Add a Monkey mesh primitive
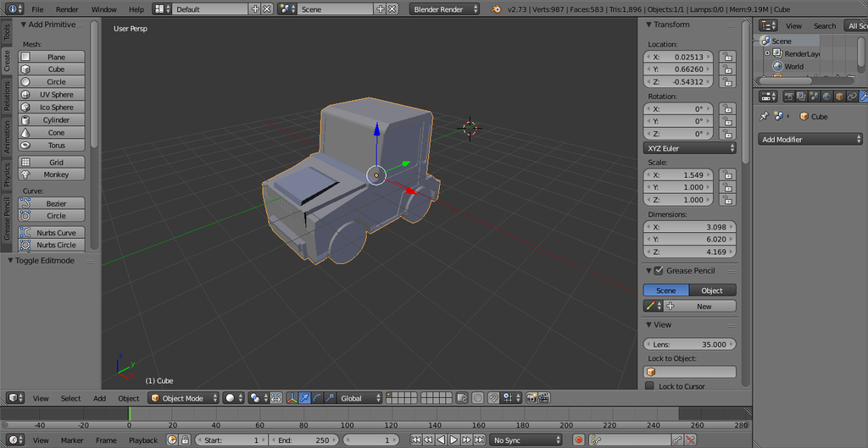Viewport: 868px width, 448px height. 55,174
